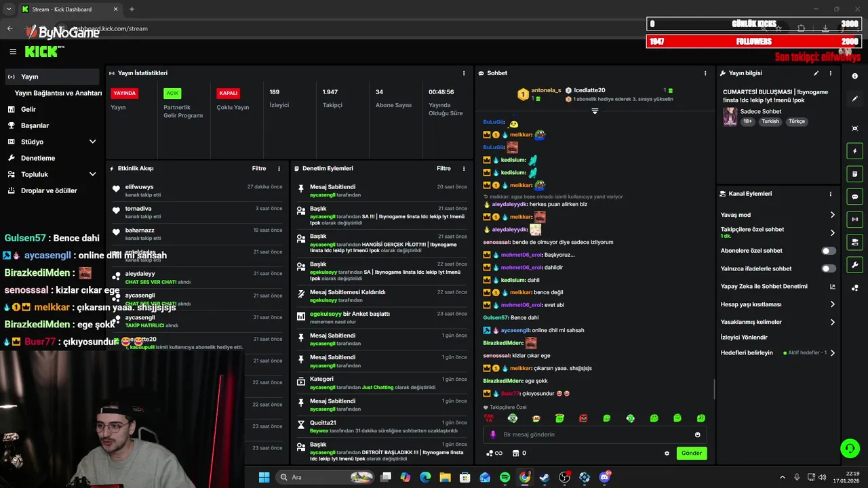Send the message with Gönder button

692,453
